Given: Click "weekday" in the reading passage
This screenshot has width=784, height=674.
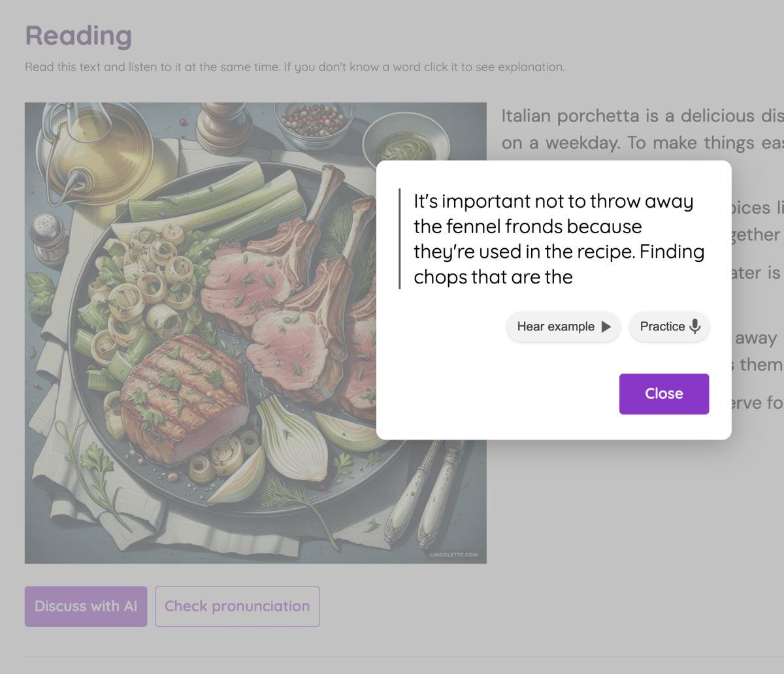Looking at the screenshot, I should click(x=583, y=143).
